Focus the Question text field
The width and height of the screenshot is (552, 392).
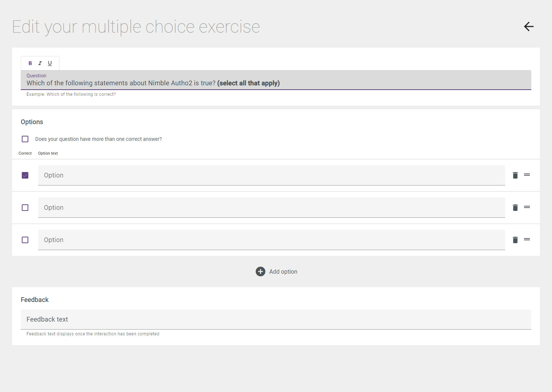point(276,80)
